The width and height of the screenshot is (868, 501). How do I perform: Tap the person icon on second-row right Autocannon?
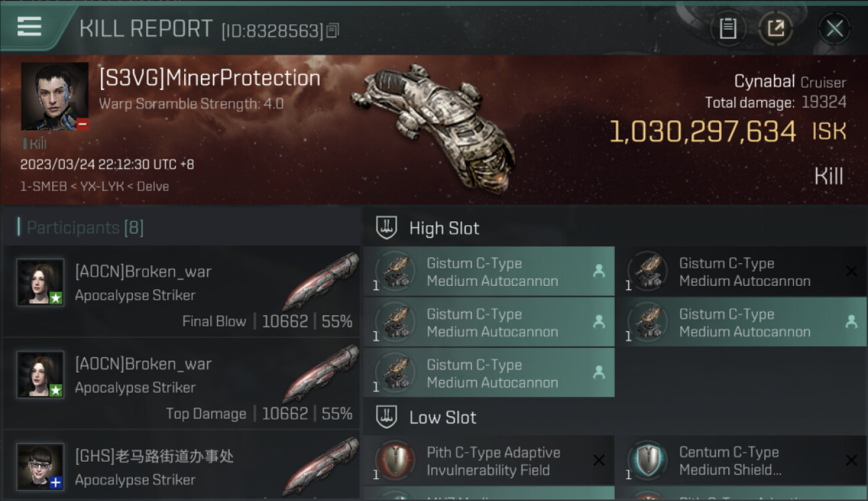click(x=851, y=322)
